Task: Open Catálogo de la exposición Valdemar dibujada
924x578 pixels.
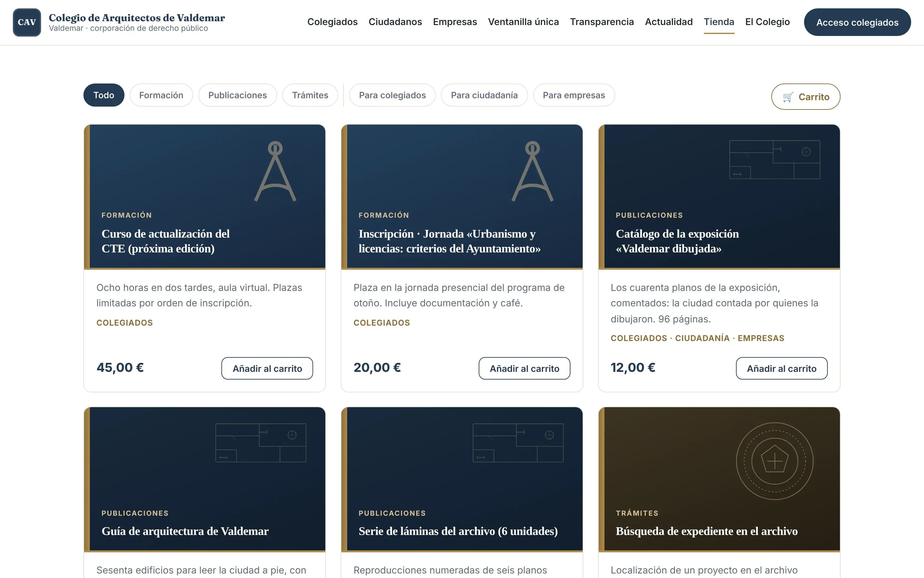Action: [677, 241]
